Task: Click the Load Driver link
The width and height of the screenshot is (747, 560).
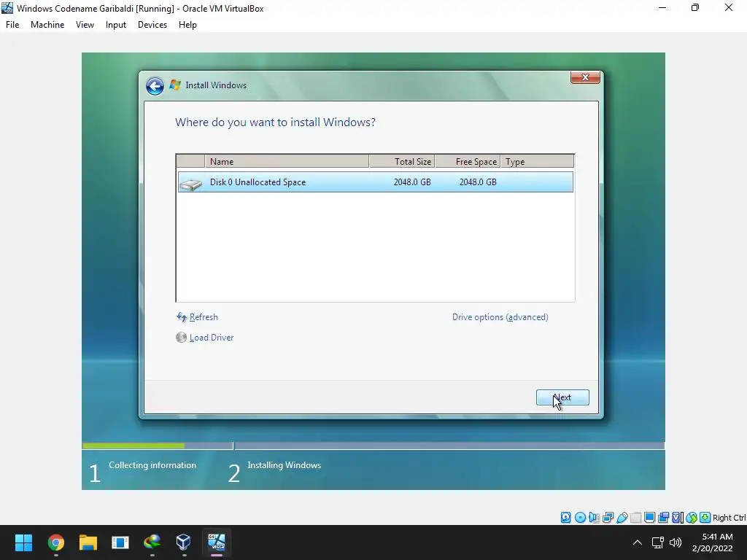Action: click(x=212, y=338)
